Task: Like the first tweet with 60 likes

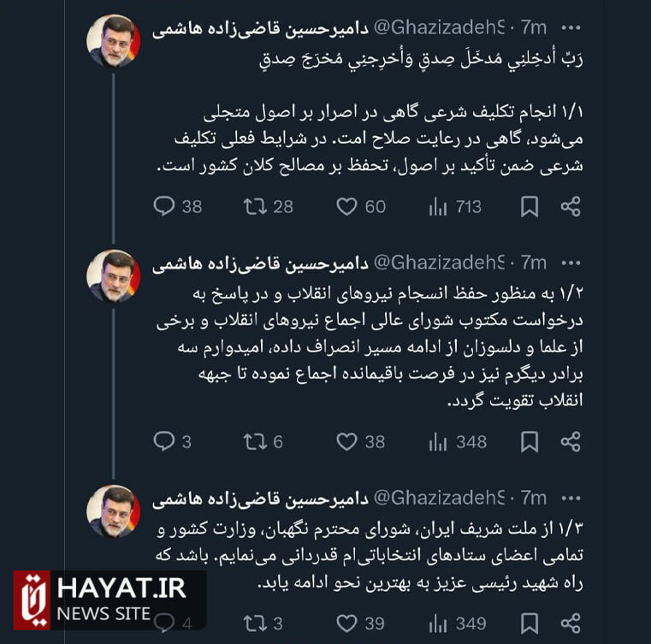Action: pyautogui.click(x=346, y=206)
